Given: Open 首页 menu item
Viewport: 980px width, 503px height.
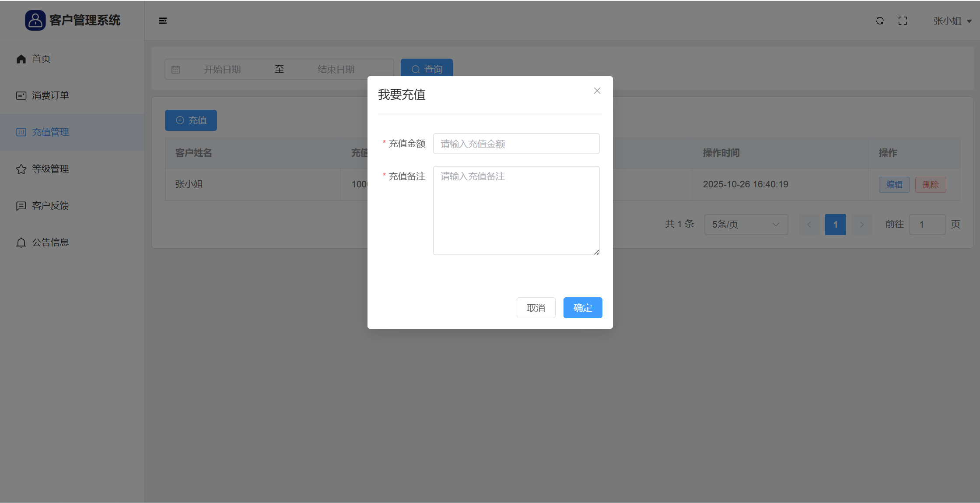Looking at the screenshot, I should pos(41,59).
